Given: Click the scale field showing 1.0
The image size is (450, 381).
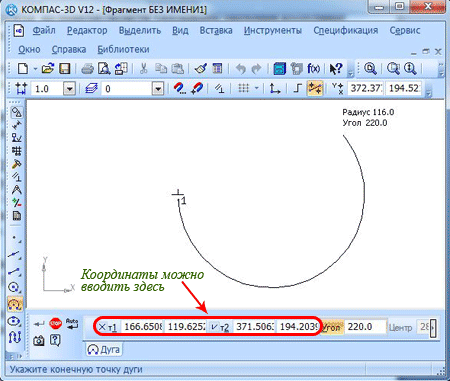Looking at the screenshot, I should (47, 89).
